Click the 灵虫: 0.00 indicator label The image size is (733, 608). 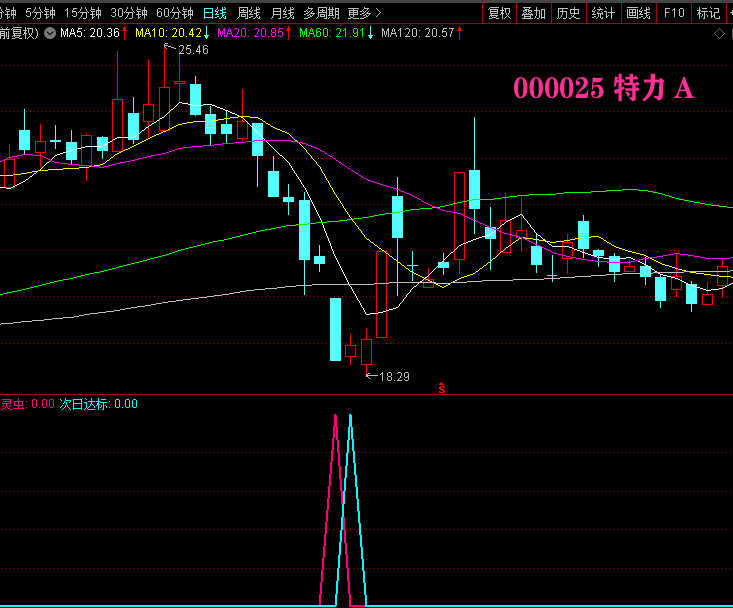[28, 404]
